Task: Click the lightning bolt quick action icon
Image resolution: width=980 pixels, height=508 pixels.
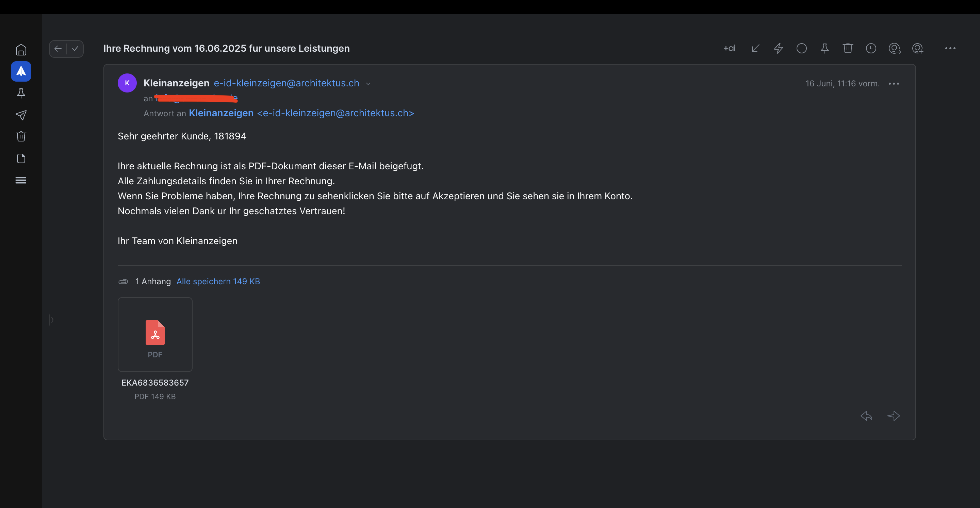Action: pyautogui.click(x=778, y=48)
